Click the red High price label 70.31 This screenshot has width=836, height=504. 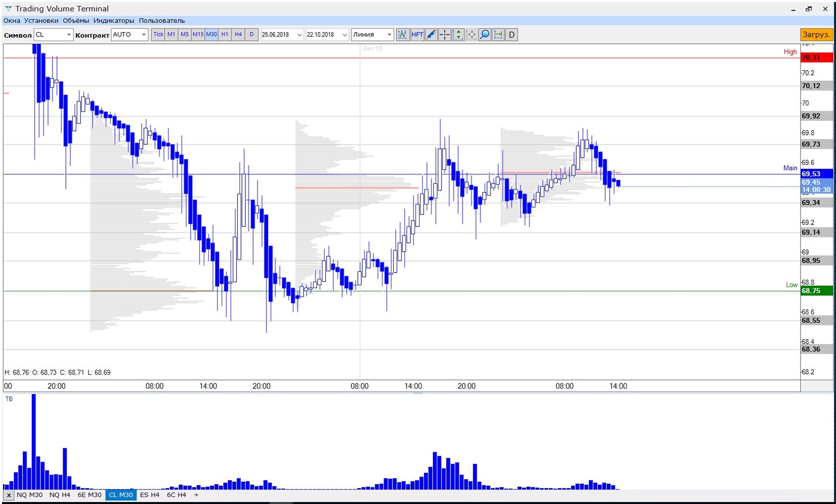(817, 58)
